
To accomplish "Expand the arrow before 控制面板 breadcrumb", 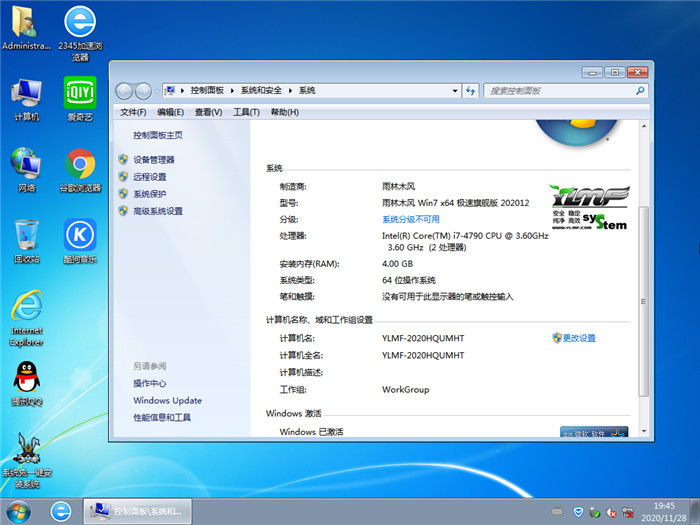I will [x=182, y=91].
